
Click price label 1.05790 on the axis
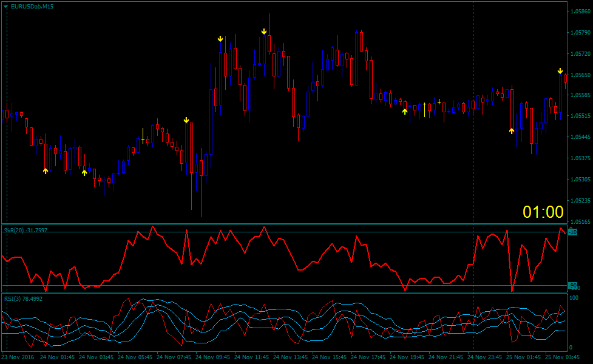coord(580,33)
